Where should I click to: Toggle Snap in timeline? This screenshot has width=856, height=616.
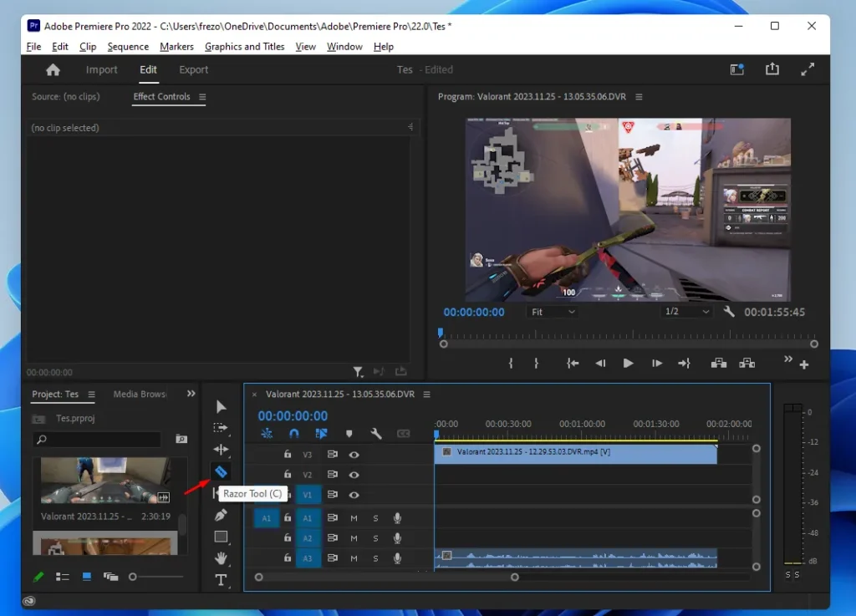click(293, 434)
